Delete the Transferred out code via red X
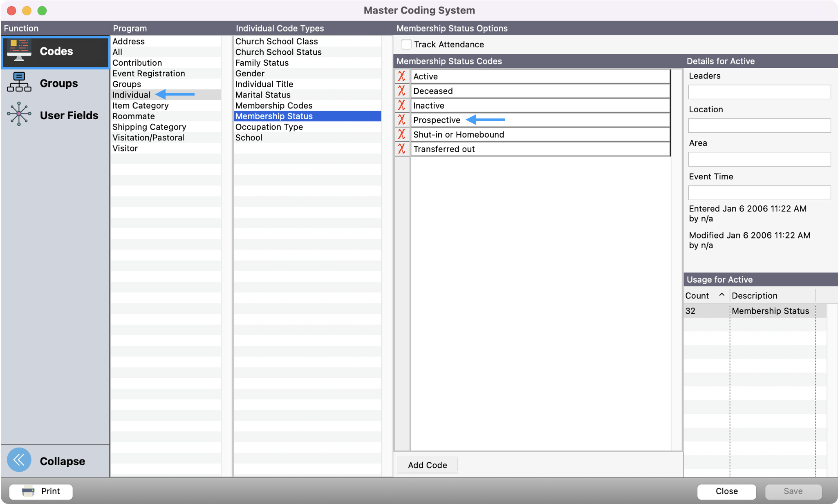 click(x=402, y=149)
